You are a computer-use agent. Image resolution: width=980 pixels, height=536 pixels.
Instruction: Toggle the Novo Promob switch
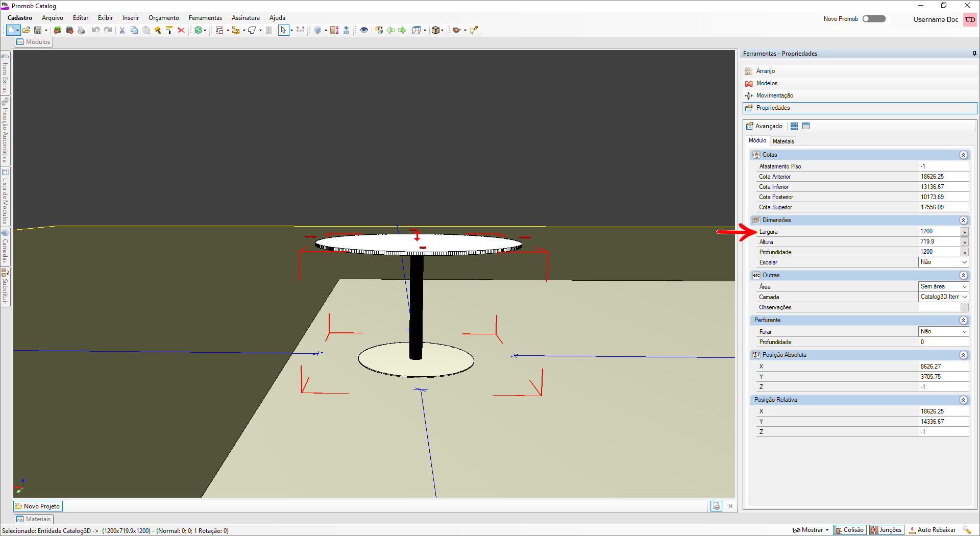point(874,19)
